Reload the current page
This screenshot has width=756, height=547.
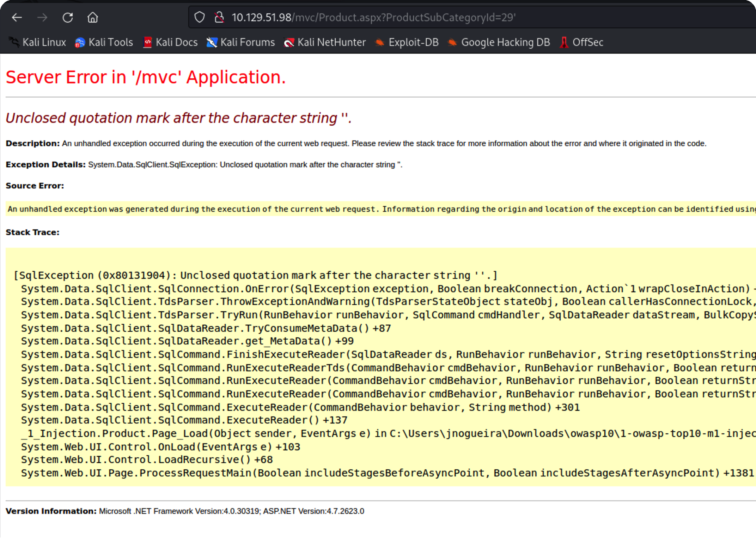click(68, 17)
